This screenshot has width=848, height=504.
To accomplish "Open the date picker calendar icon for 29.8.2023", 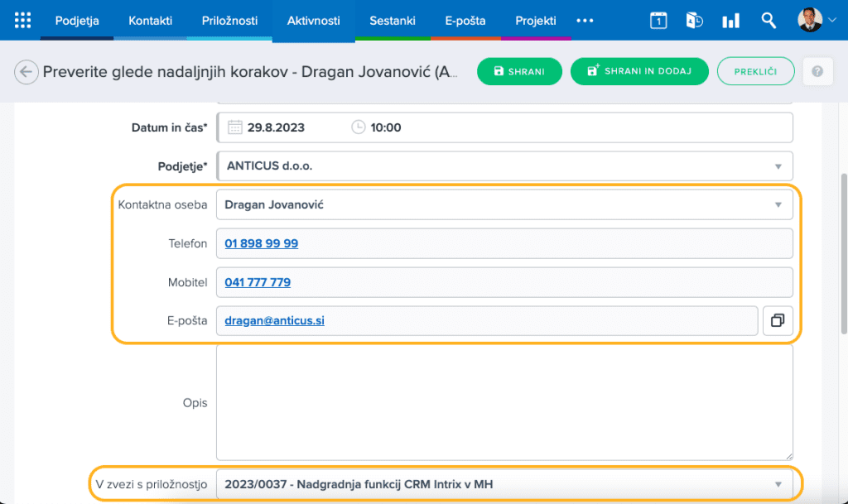I will tap(234, 127).
